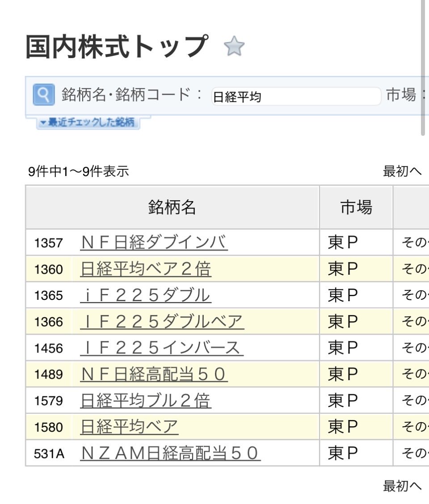429x504 pixels.
Task: Click stock code 1456
Action: [49, 349]
